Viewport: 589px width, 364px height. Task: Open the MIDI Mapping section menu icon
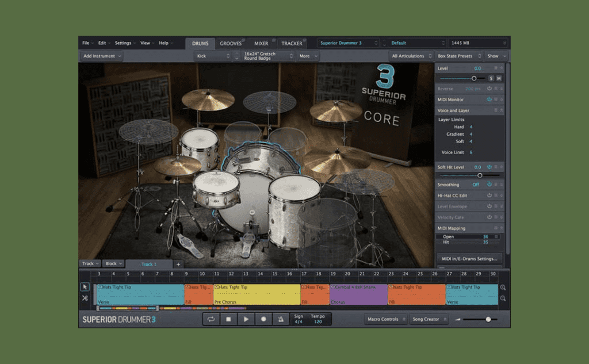(496, 228)
